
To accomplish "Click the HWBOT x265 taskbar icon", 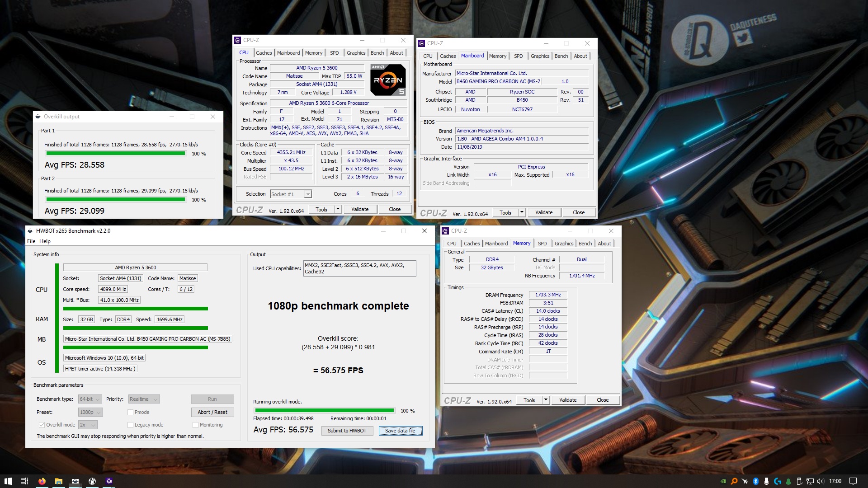I will (75, 481).
